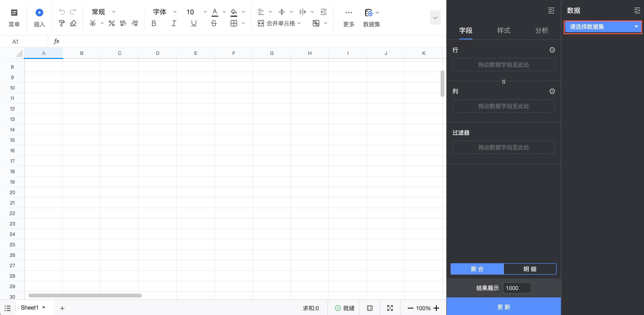
Task: Click the eraser clear-format icon
Action: (x=73, y=24)
